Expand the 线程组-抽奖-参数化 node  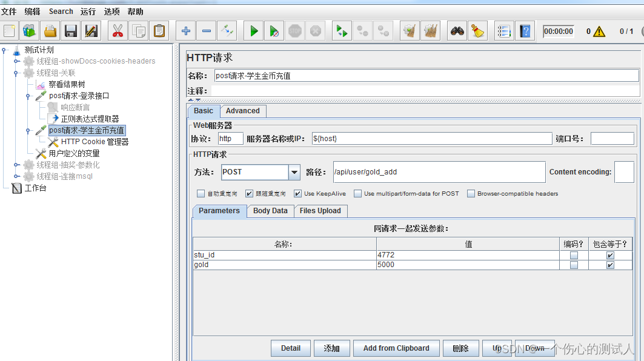tap(16, 165)
